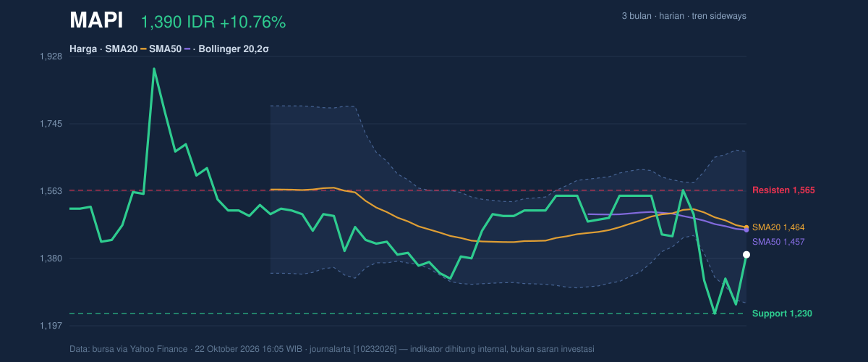Image resolution: width=868 pixels, height=362 pixels.
Task: Click the orange SMA20 legend line swatch
Action: (x=143, y=49)
